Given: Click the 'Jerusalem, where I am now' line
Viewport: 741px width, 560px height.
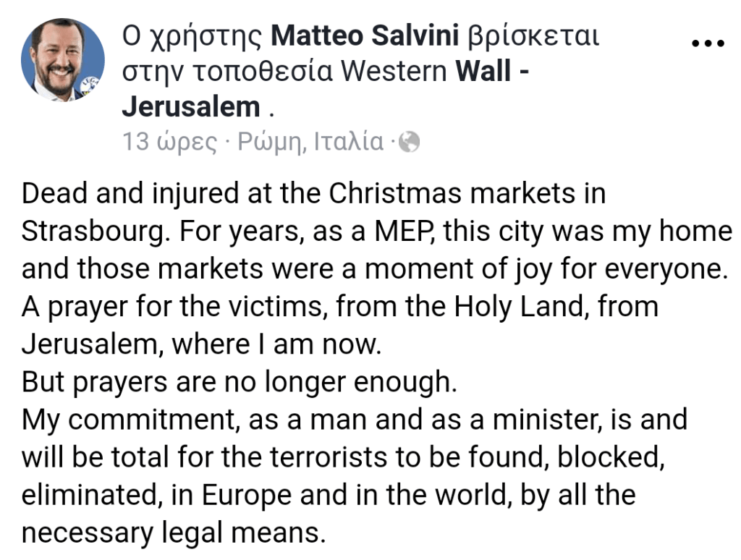Looking at the screenshot, I should click(202, 344).
